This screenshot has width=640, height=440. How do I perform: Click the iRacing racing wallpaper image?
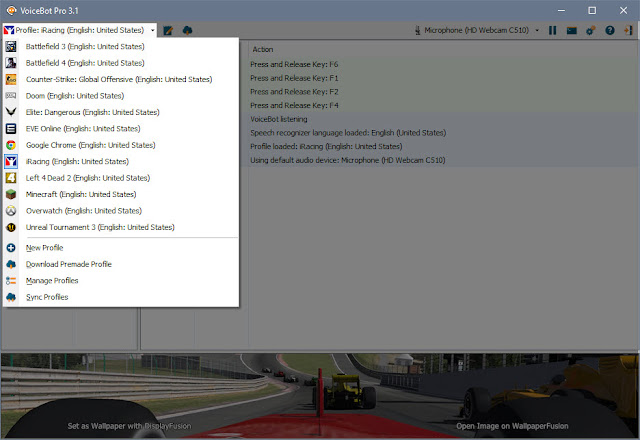coord(320,396)
